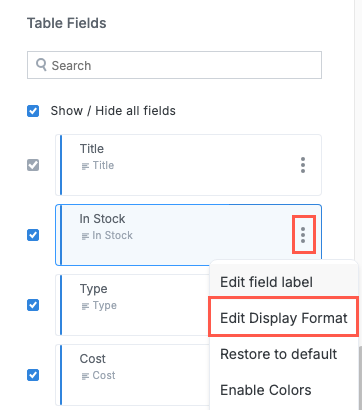Select the In Stock field card
The height and width of the screenshot is (410, 362).
click(x=188, y=235)
